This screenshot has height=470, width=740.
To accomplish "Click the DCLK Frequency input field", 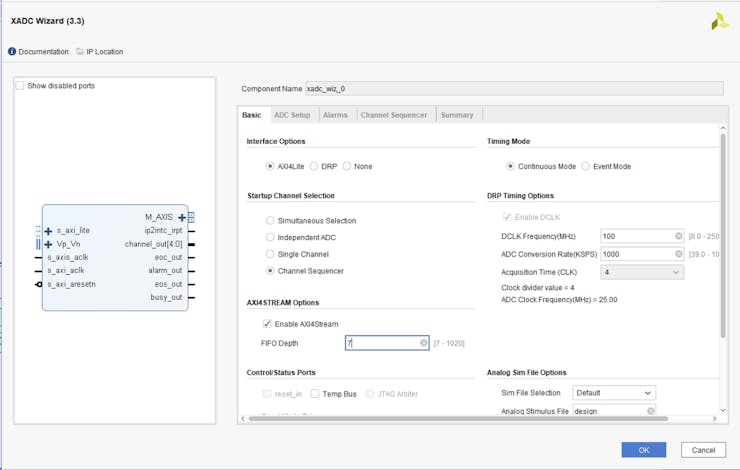I will click(x=642, y=236).
